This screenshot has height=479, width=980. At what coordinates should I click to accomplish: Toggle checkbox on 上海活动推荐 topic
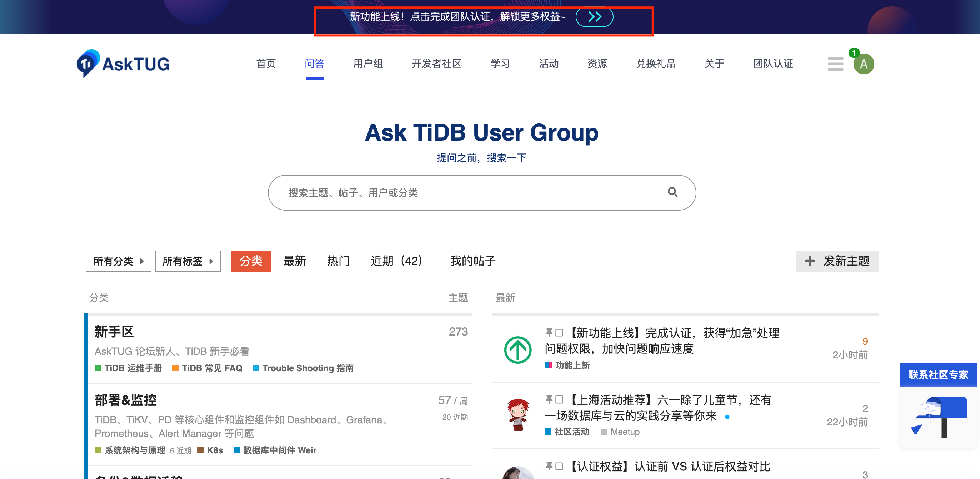[x=559, y=399]
